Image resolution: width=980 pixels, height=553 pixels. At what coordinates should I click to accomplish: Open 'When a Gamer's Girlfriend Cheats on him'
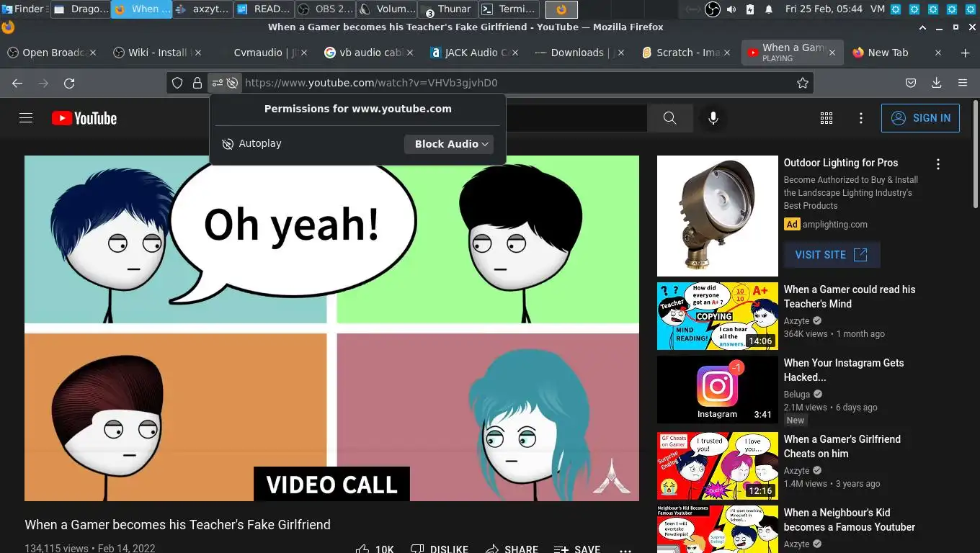point(842,446)
